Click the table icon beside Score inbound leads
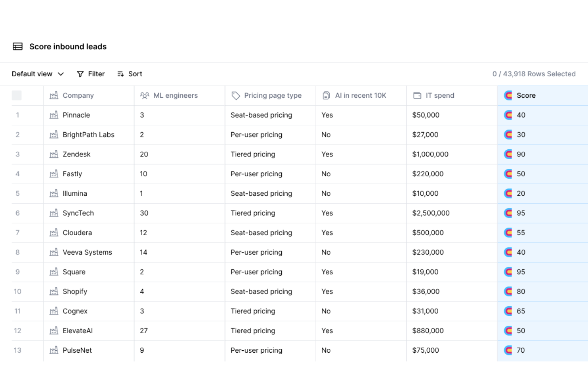Image resolution: width=588 pixels, height=392 pixels. point(17,46)
